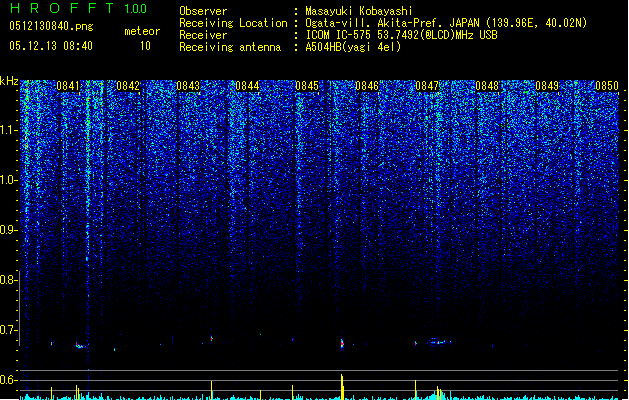
Task: Click the 0.6 frequency axis label
Action: click(x=8, y=380)
